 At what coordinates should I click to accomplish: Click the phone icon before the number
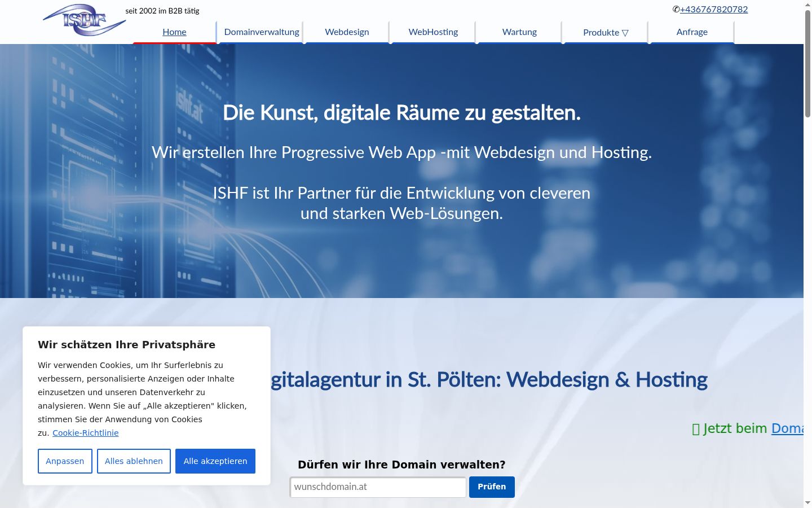676,10
